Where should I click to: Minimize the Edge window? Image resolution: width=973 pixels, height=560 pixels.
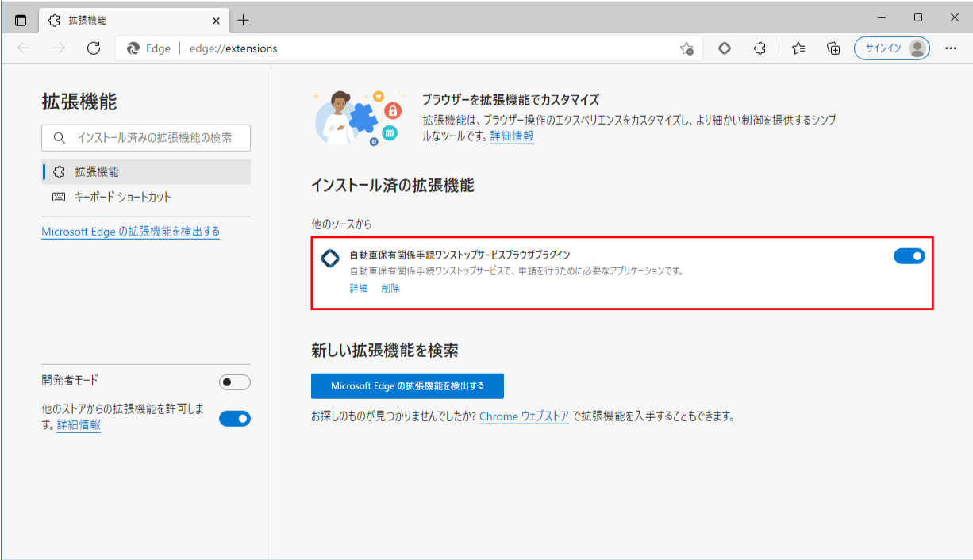(x=882, y=17)
